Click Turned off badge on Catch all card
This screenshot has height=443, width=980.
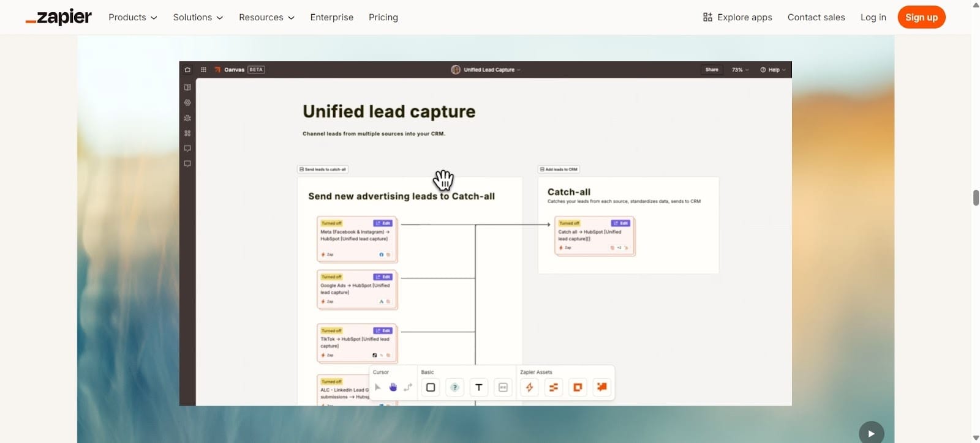pos(569,223)
